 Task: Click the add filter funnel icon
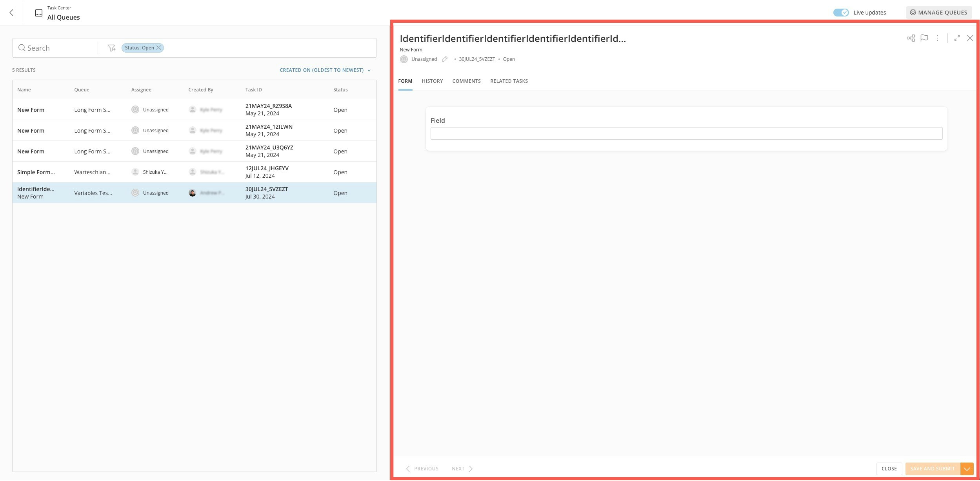click(111, 48)
